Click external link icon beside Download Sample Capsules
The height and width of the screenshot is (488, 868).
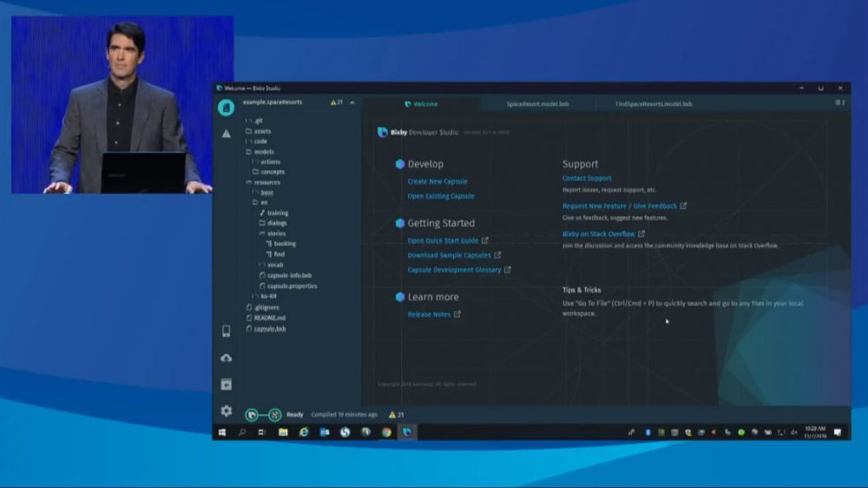pos(497,254)
